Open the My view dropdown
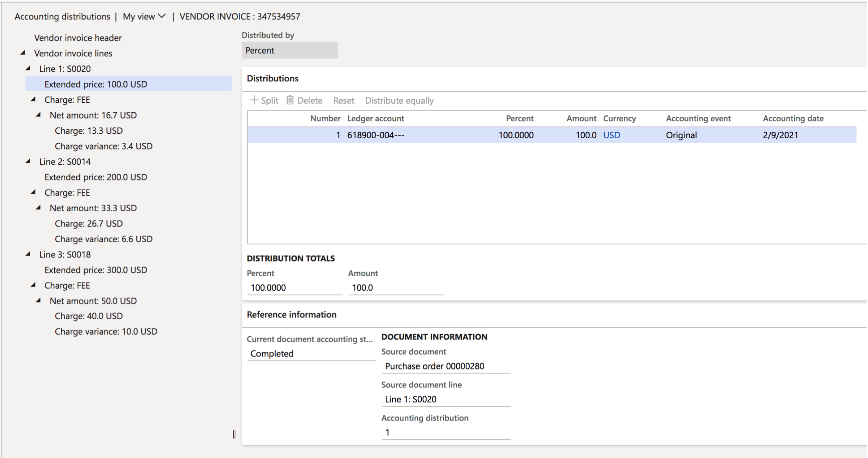The width and height of the screenshot is (868, 458). point(144,17)
